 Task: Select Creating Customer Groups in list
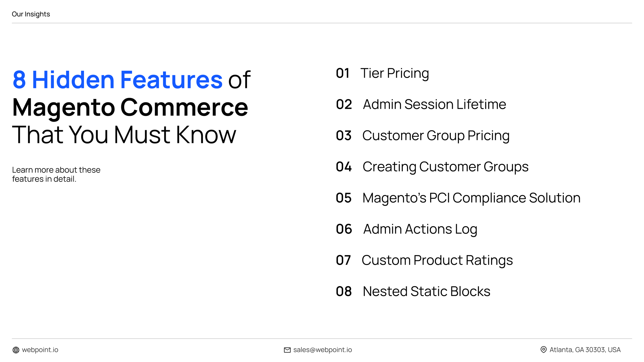pyautogui.click(x=445, y=167)
